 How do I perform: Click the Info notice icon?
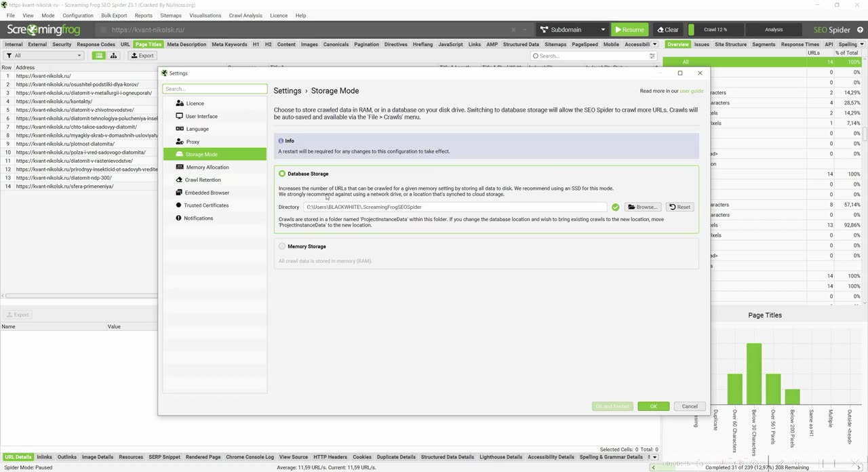pos(281,140)
